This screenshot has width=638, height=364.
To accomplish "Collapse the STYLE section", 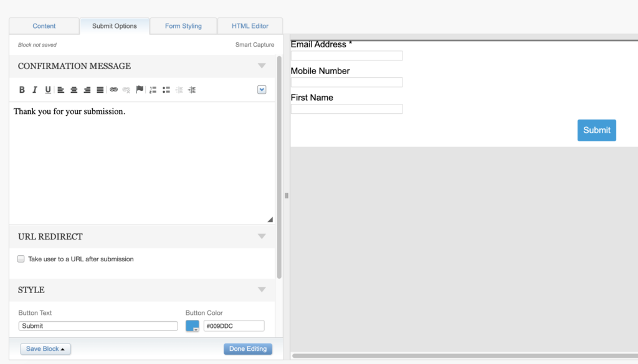I will [x=262, y=290].
